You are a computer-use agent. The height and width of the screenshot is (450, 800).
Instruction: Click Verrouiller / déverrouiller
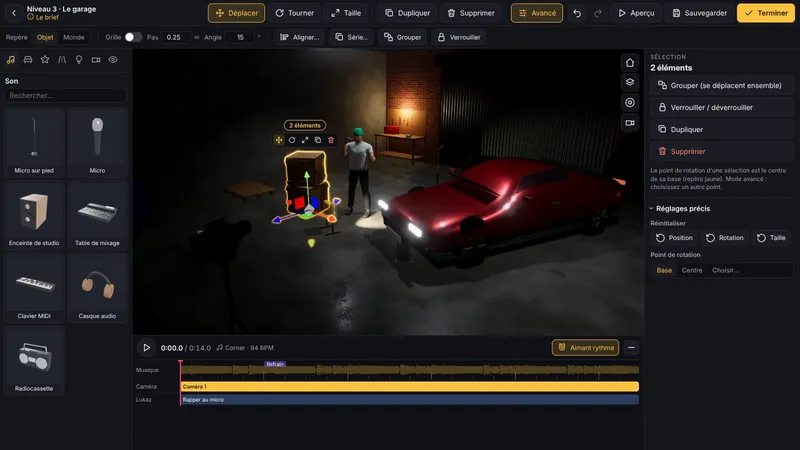coord(721,108)
